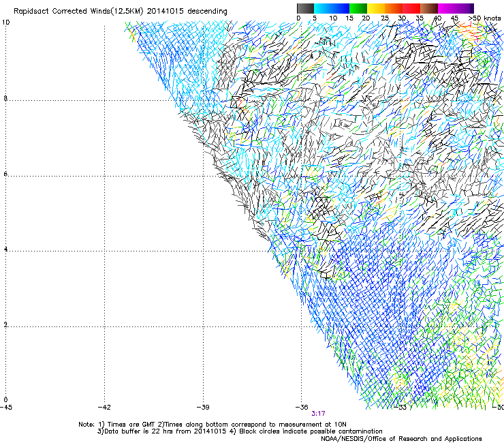Click the NOAA/NESDIS credit text
Screen dimensions: 504x443
pos(401,439)
